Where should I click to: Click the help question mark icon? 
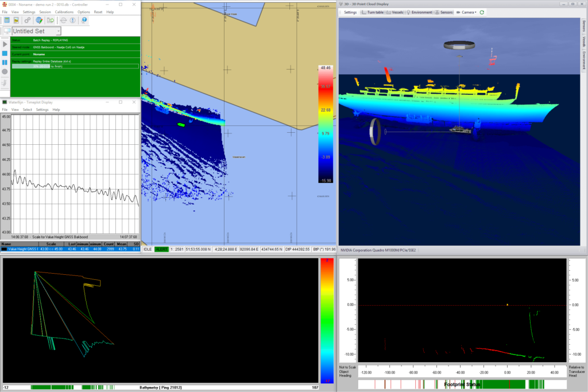pos(84,20)
